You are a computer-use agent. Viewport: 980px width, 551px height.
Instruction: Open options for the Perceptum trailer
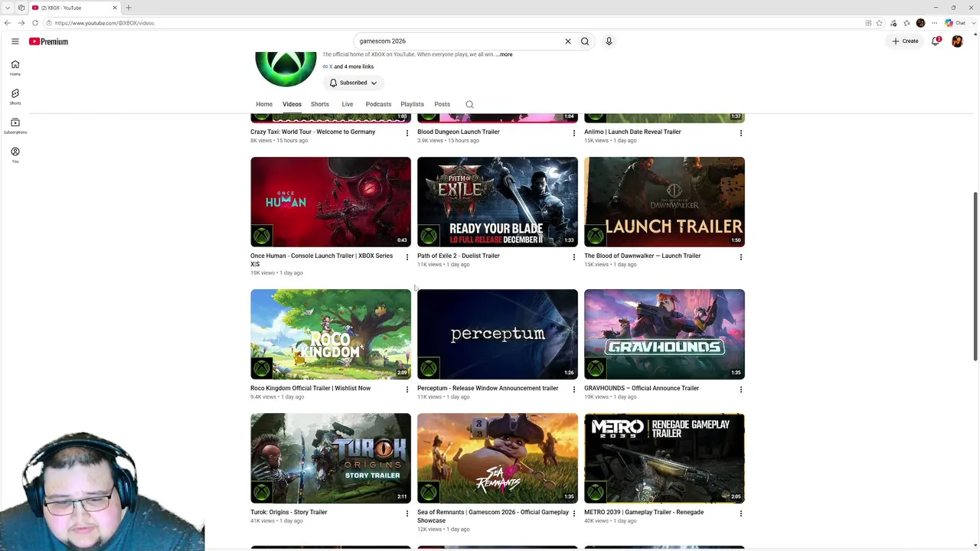coord(573,390)
